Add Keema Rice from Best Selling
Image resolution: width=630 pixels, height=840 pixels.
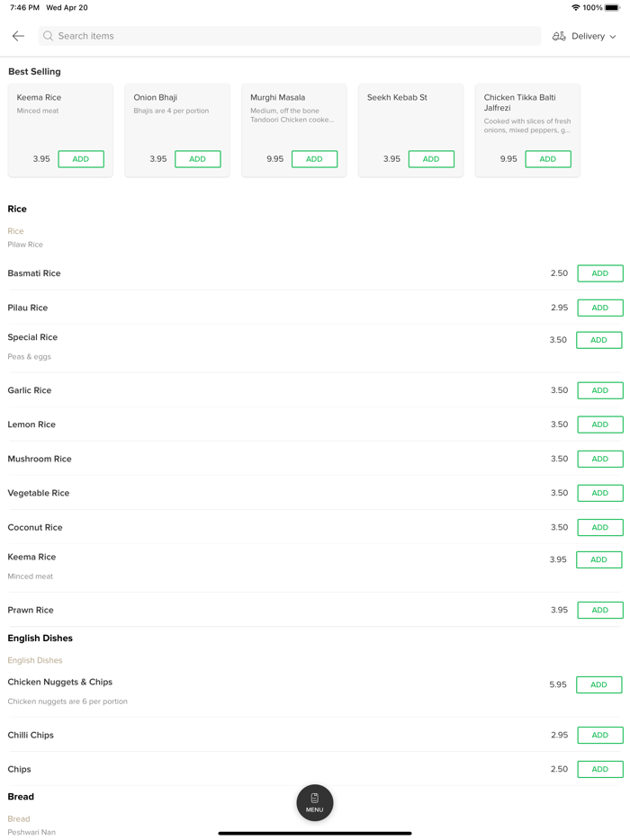81,159
